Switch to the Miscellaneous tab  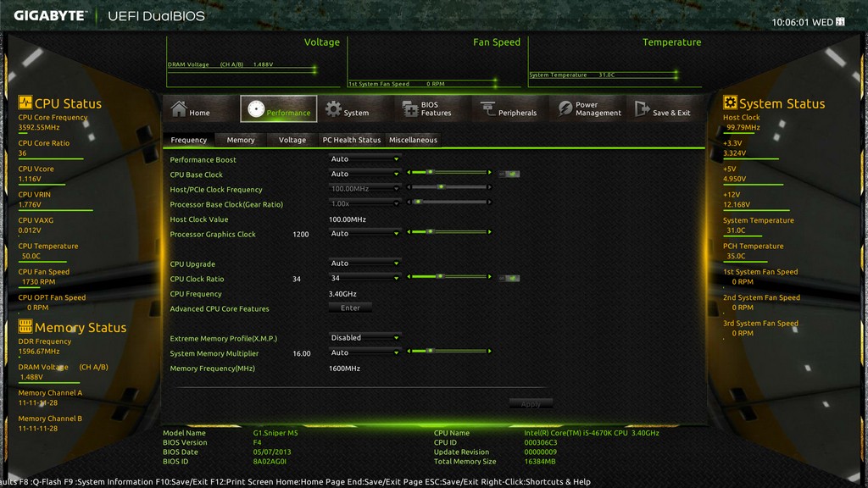pos(413,140)
